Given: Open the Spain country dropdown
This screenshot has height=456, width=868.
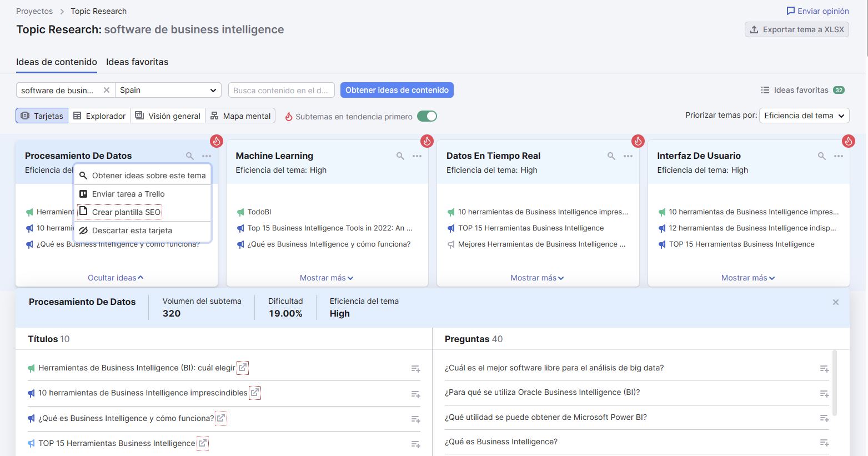Looking at the screenshot, I should tap(168, 90).
